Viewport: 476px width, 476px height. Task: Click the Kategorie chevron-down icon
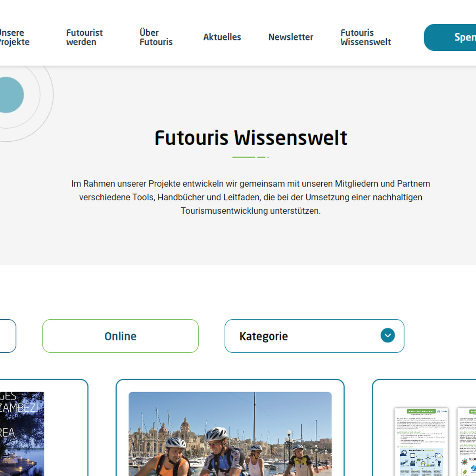[x=388, y=336]
